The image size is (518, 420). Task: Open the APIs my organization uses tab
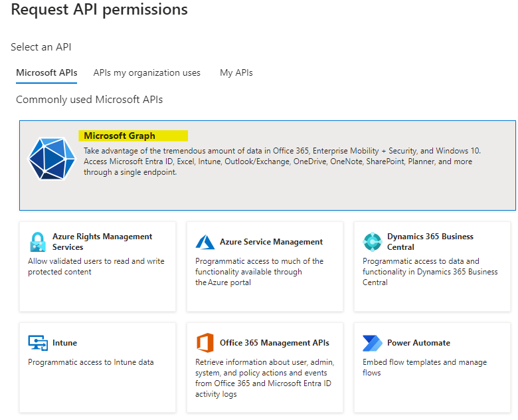[147, 72]
